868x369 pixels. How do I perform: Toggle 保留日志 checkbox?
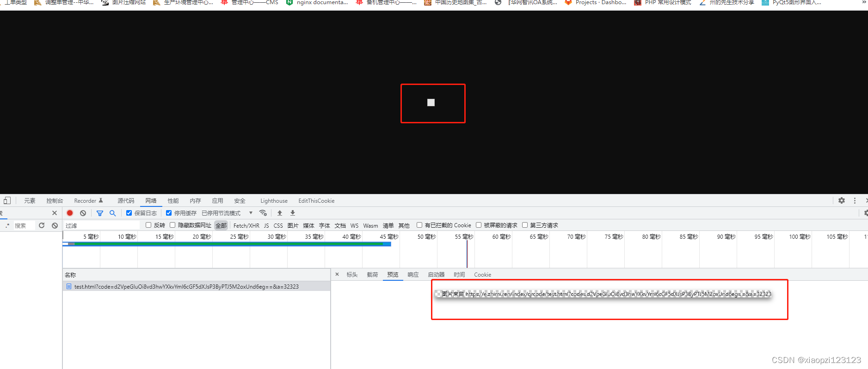(129, 213)
